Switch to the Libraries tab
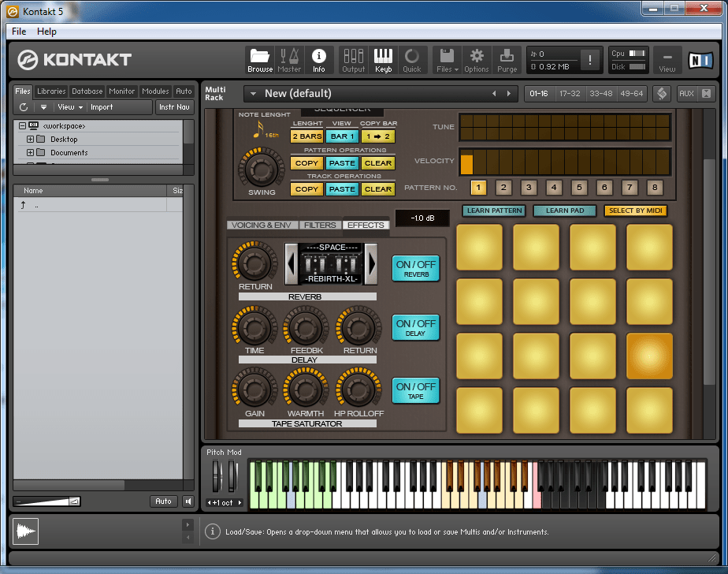The height and width of the screenshot is (574, 728). [51, 91]
